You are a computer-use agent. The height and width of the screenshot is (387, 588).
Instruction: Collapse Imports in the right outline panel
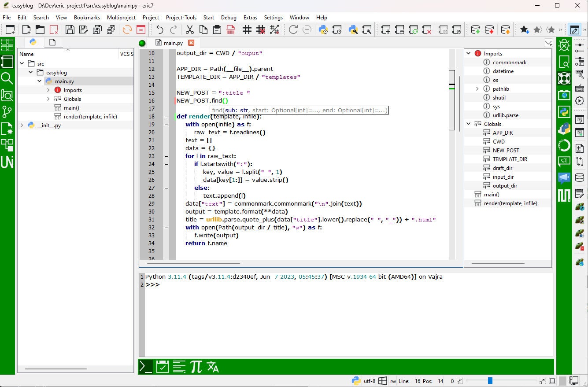tap(469, 53)
